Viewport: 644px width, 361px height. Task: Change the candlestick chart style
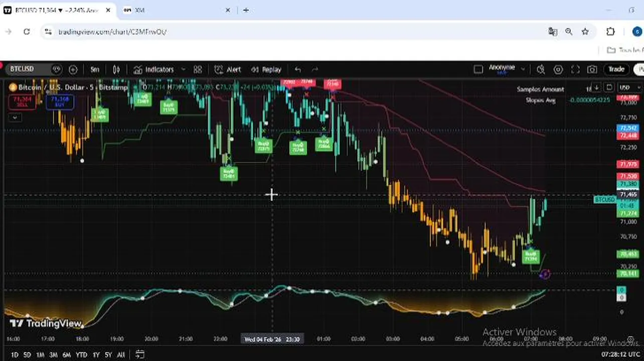[116, 70]
